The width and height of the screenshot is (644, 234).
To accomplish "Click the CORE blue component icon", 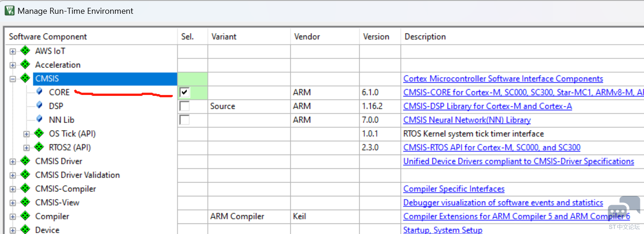I will [40, 92].
